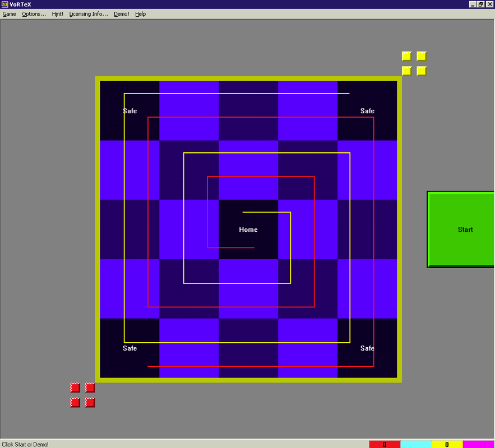Open the Game menu
This screenshot has height=448, width=495.
pyautogui.click(x=9, y=14)
